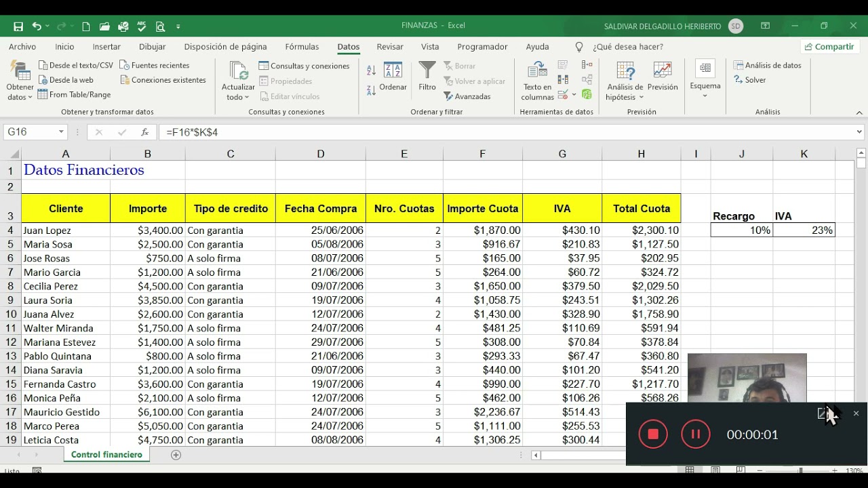The image size is (868, 488).
Task: Click the ¿Qué desea hacer? search box
Action: click(x=628, y=47)
